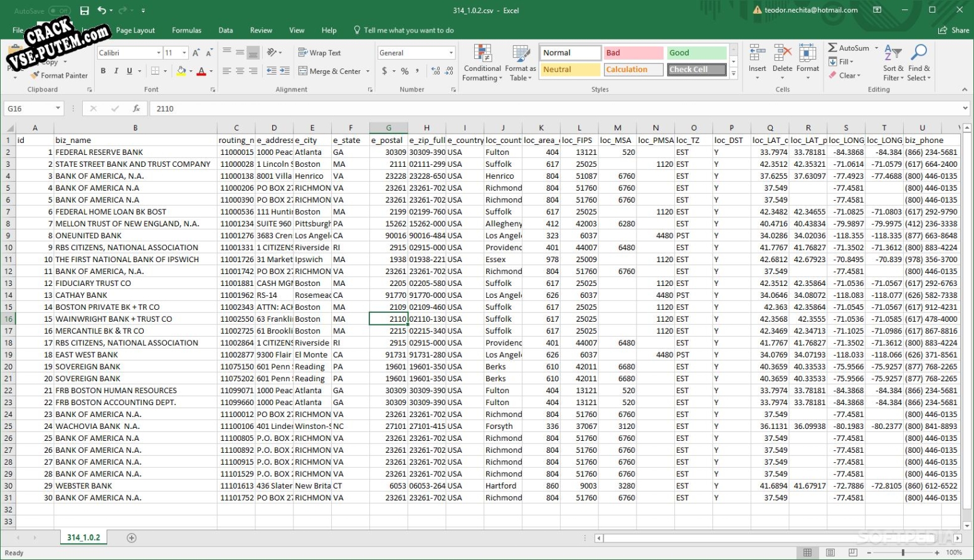Toggle Italic formatting

pos(116,71)
